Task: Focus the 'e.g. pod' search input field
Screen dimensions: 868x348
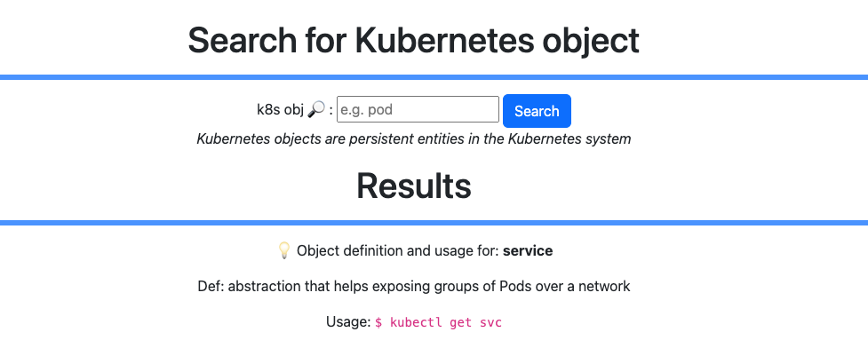Action: pos(418,109)
